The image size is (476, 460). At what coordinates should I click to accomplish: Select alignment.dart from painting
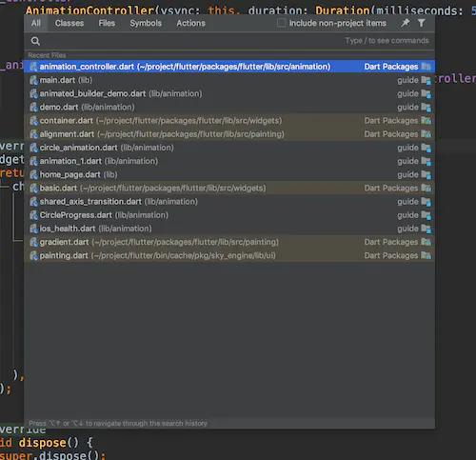click(x=229, y=134)
